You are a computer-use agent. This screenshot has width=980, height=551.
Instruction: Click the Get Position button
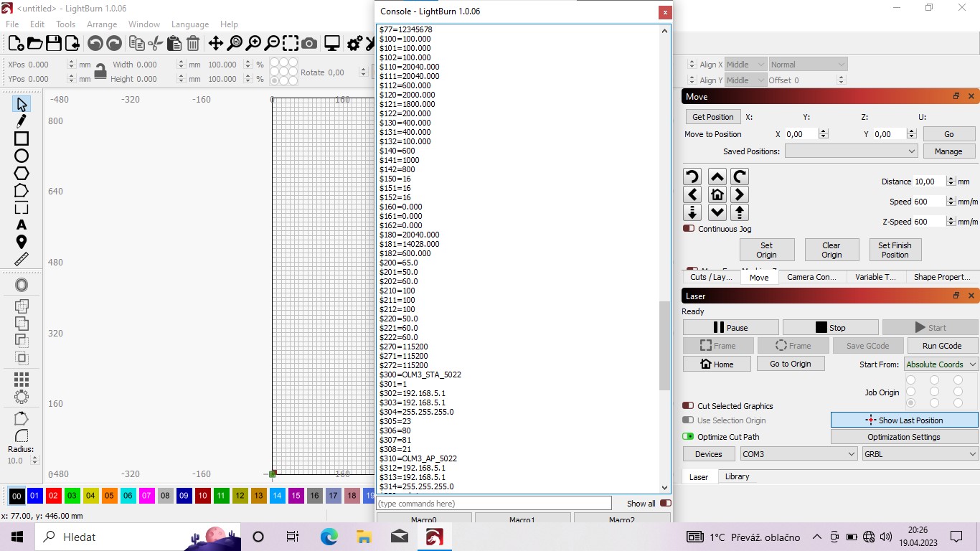pos(712,117)
